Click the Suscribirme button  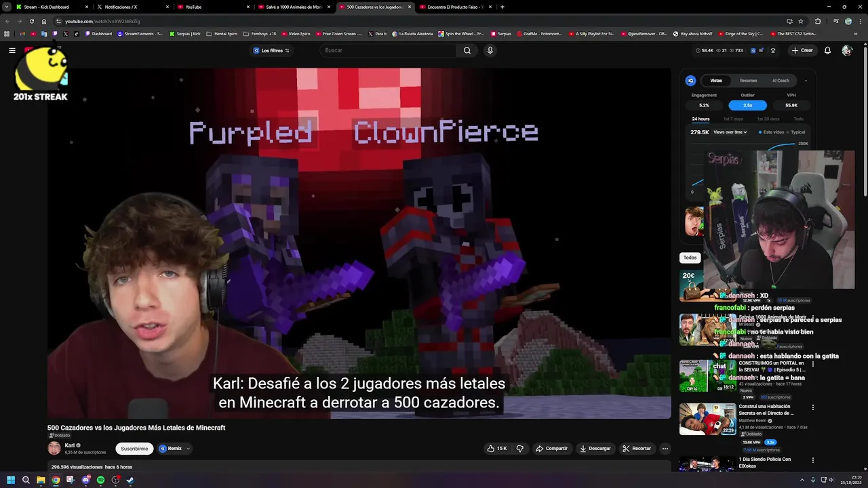coord(134,448)
